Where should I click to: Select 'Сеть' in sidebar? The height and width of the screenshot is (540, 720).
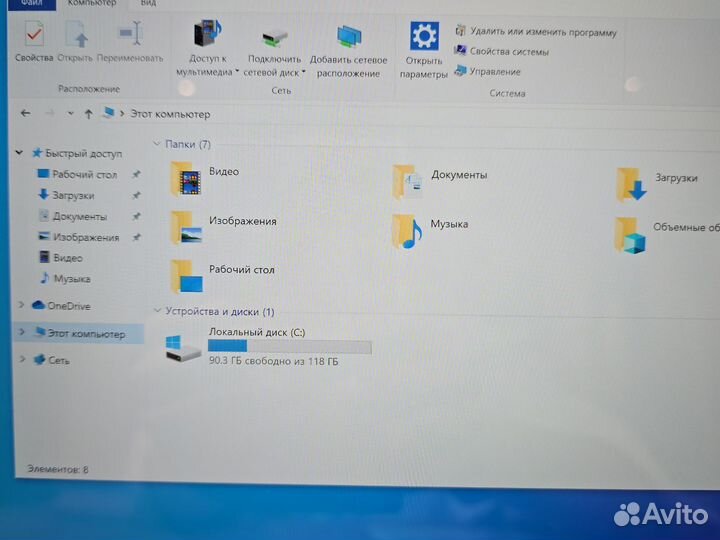tap(52, 360)
